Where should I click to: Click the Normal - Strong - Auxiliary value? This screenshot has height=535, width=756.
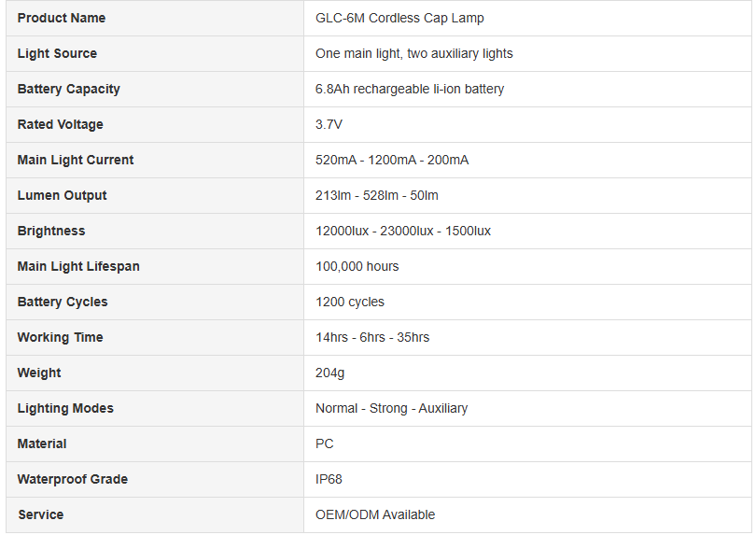pyautogui.click(x=391, y=408)
